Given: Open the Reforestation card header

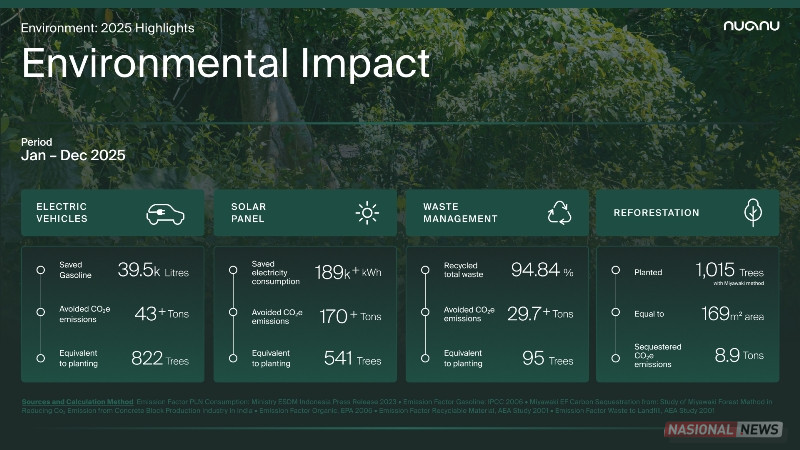Looking at the screenshot, I should pyautogui.click(x=688, y=213).
